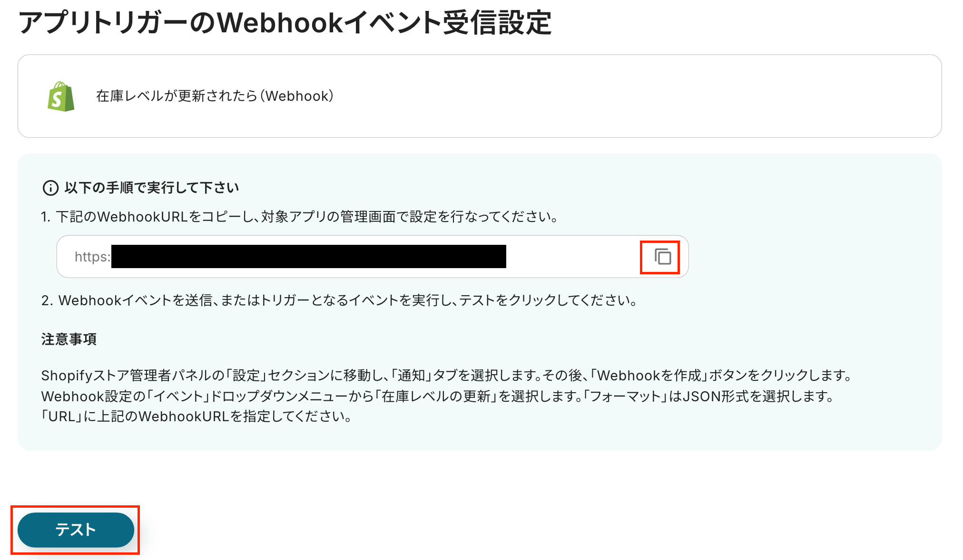Click the note line mentioning JSON形式

pyautogui.click(x=438, y=396)
